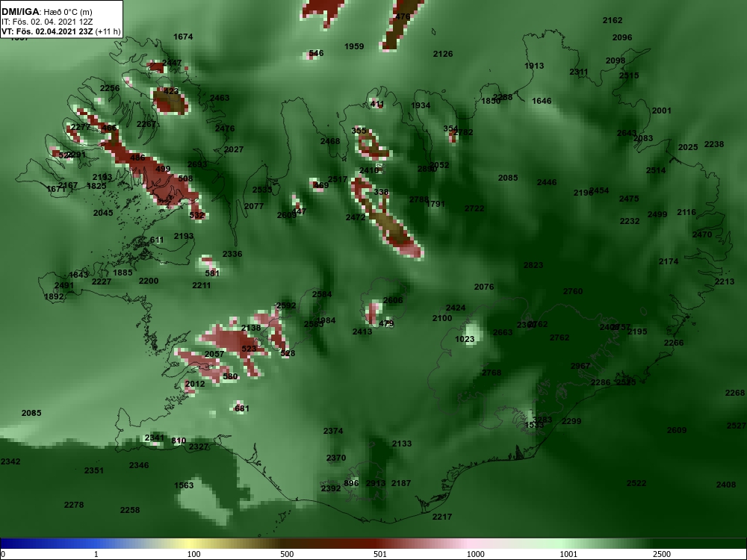747x560 pixels.
Task: Click the map value 2522
Action: pyautogui.click(x=636, y=483)
